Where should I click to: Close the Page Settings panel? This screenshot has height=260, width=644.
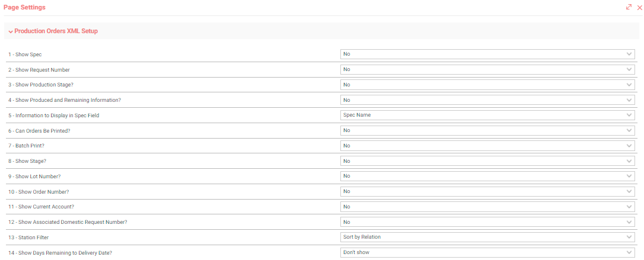point(639,7)
